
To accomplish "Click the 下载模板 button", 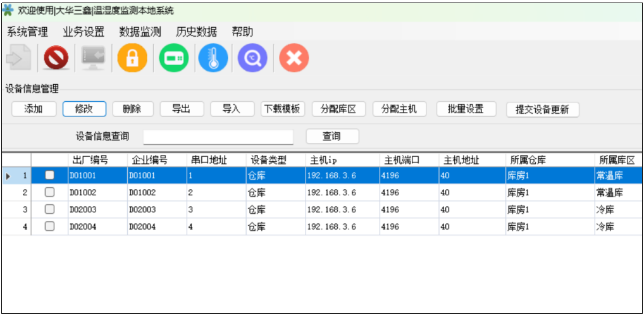I will [283, 109].
